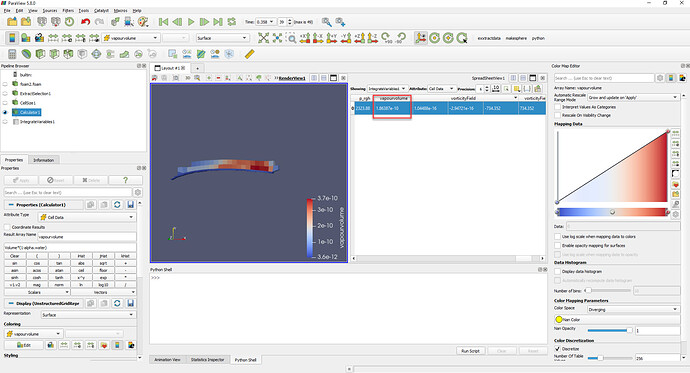This screenshot has height=373, width=690.
Task: Click the Undo arrow icon
Action: point(85,22)
